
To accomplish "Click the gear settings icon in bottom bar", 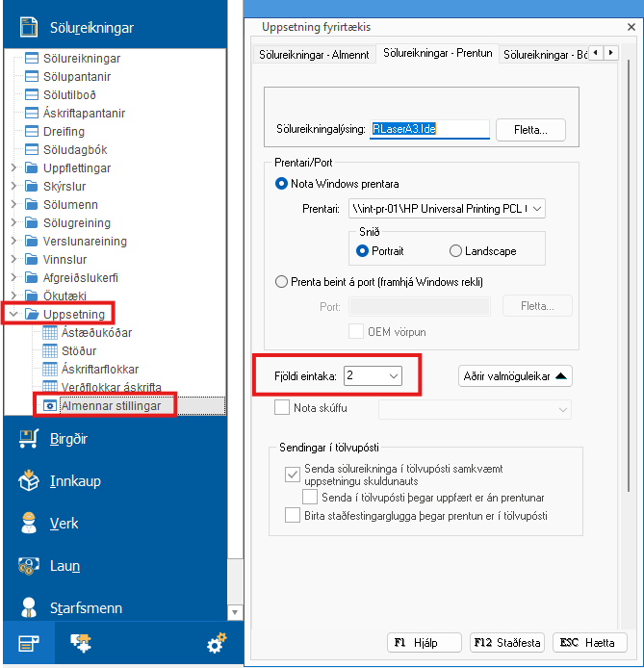I will click(218, 644).
